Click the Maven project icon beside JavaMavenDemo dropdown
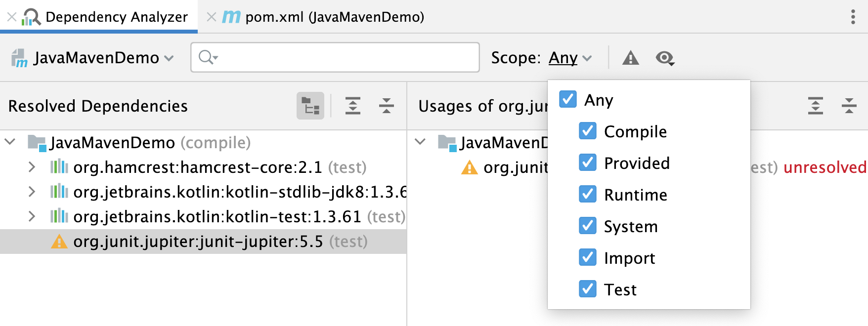The height and width of the screenshot is (326, 868). [x=19, y=58]
